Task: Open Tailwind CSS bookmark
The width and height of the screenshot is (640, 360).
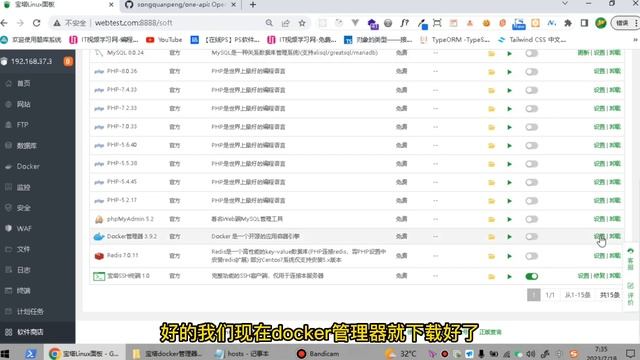Action: click(x=532, y=40)
